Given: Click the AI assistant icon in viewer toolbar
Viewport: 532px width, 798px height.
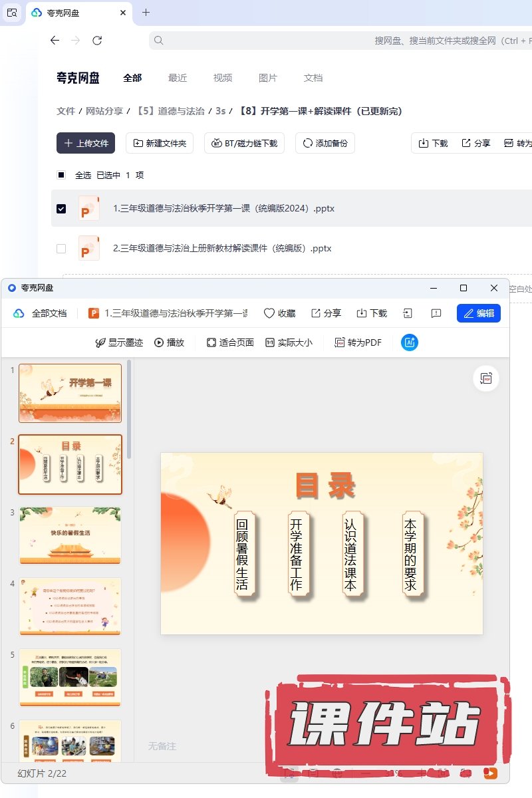Looking at the screenshot, I should click(410, 342).
